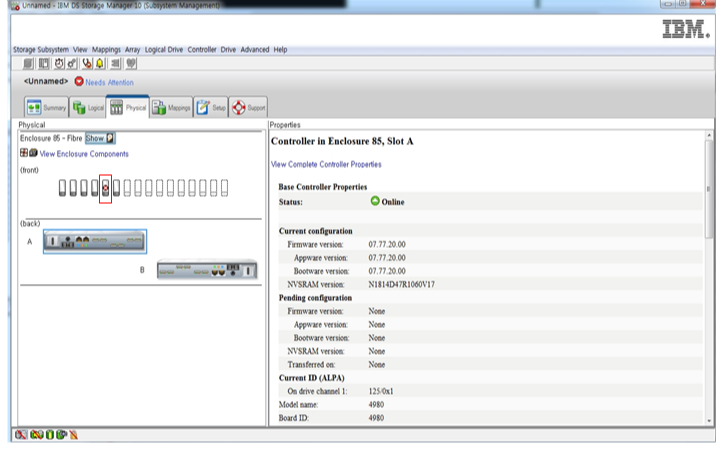
Task: Open the Storage Subsystem menu
Action: (41, 50)
